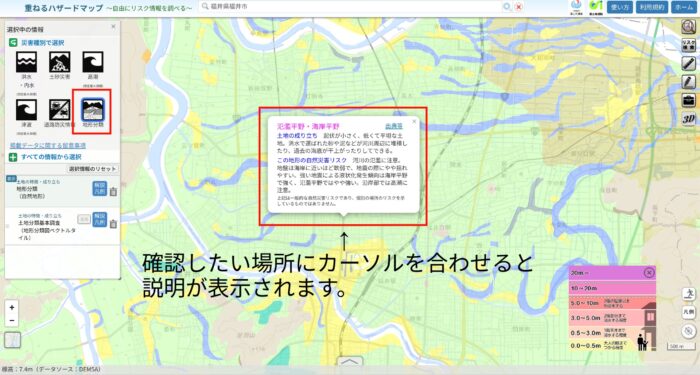Close the flood depth legend panel
Image resolution: width=700 pixels, height=375 pixels.
(x=649, y=272)
